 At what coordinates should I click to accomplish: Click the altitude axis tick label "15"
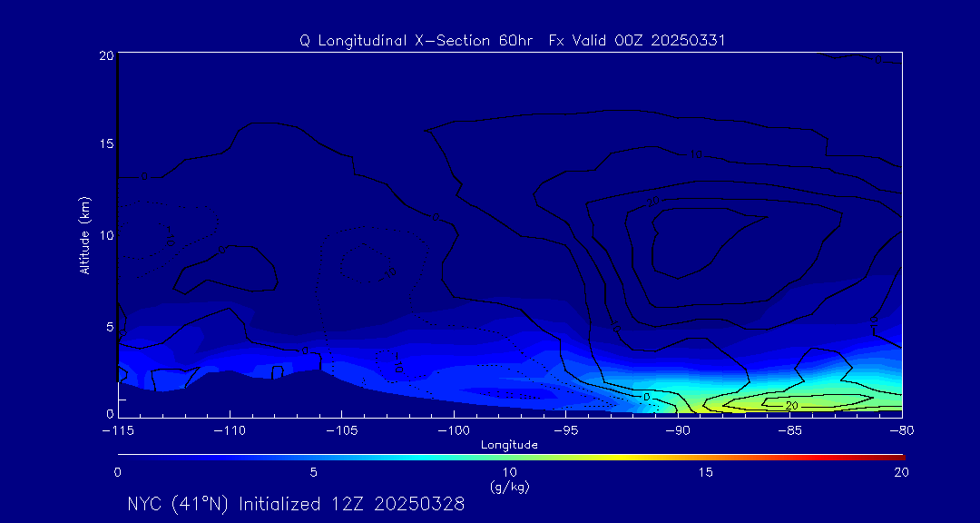click(105, 143)
